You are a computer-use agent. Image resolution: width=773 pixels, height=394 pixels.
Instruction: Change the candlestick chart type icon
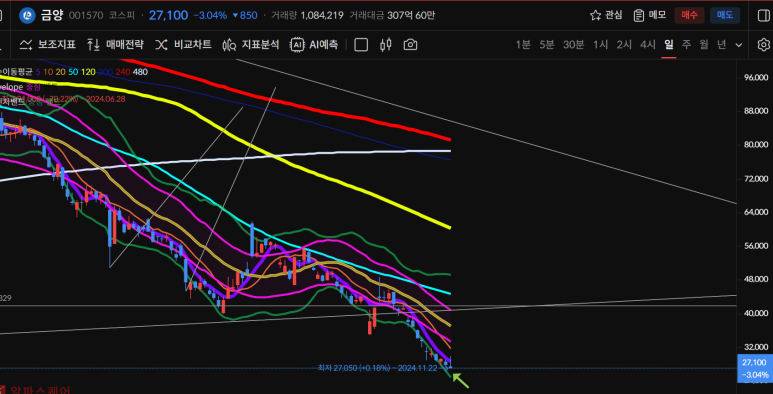pos(386,45)
